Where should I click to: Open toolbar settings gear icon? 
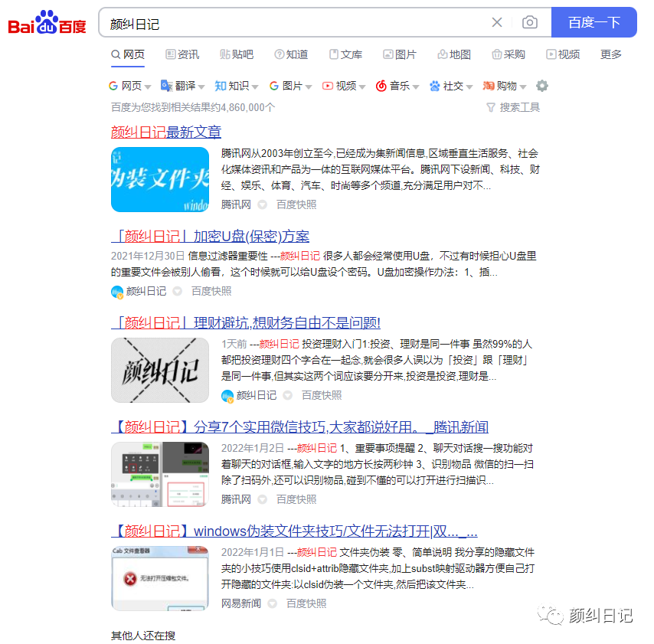pos(541,86)
